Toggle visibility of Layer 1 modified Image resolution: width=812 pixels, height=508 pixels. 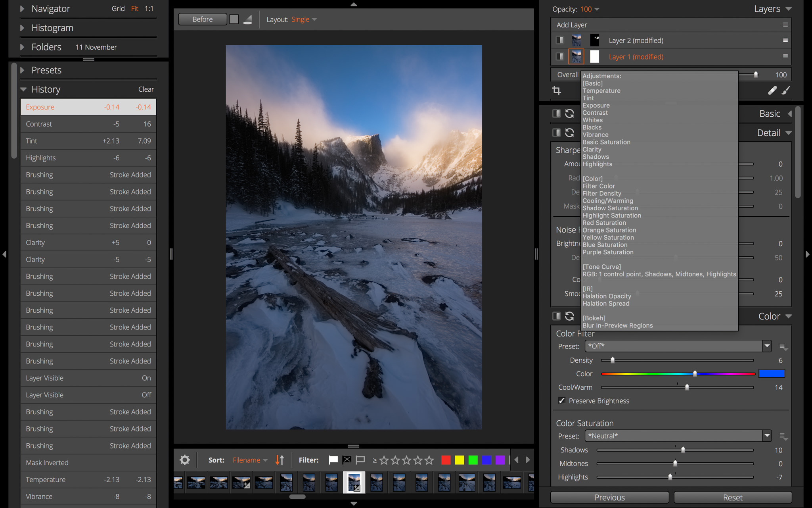tap(560, 57)
